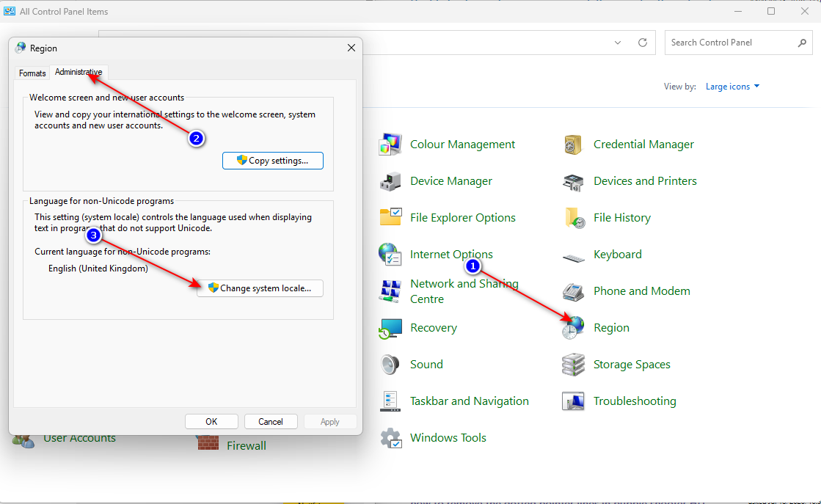Open the File Explorer Options link
Viewport: 821px width, 504px height.
463,218
